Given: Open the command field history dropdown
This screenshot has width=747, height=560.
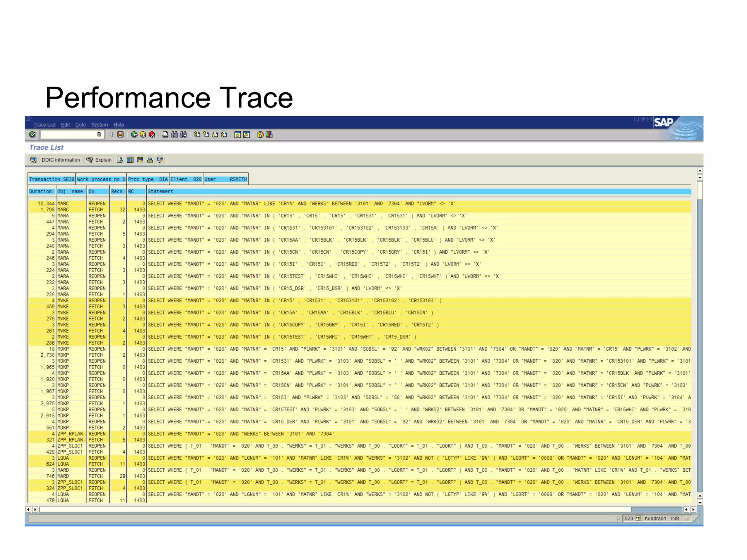Looking at the screenshot, I should pyautogui.click(x=99, y=135).
